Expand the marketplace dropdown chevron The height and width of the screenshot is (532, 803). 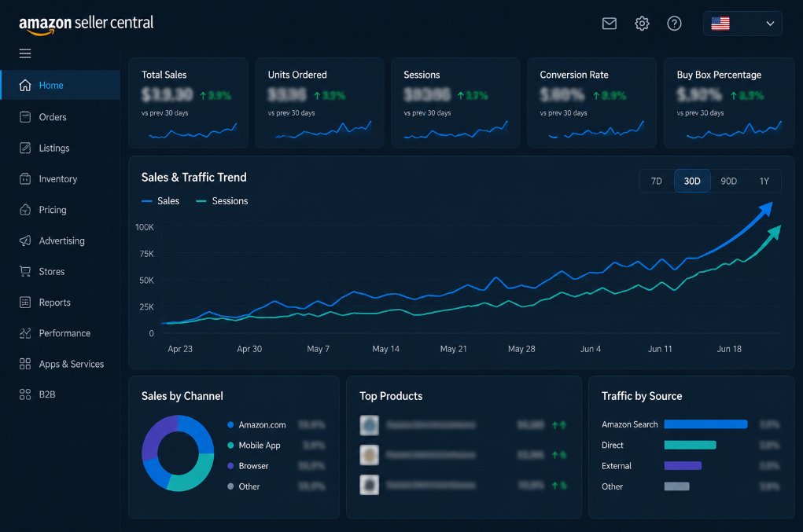(x=770, y=24)
